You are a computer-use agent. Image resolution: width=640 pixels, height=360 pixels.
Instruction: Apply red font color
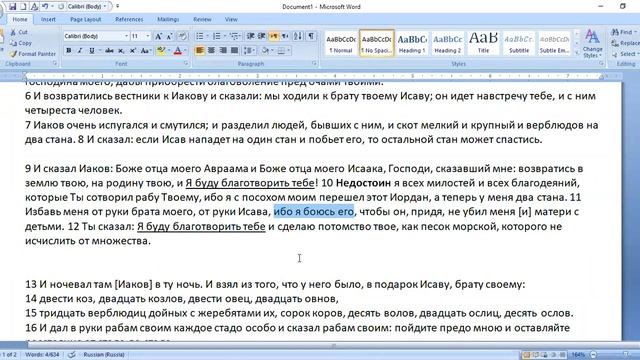point(178,51)
